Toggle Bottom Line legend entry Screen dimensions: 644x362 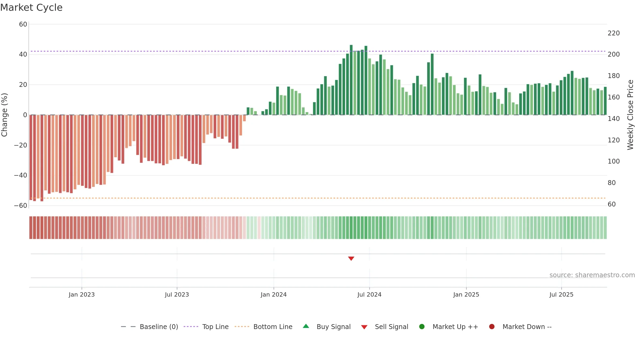point(264,327)
